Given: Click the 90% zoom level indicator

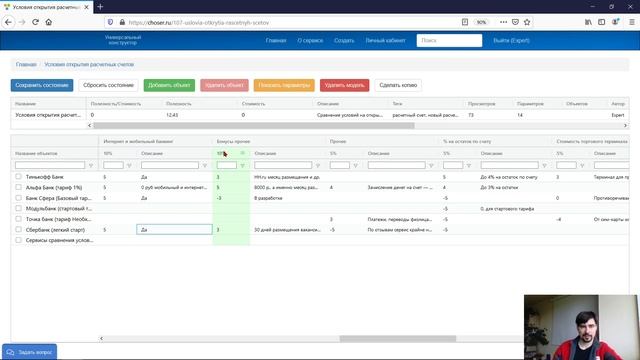Looking at the screenshot, I should coord(482,22).
